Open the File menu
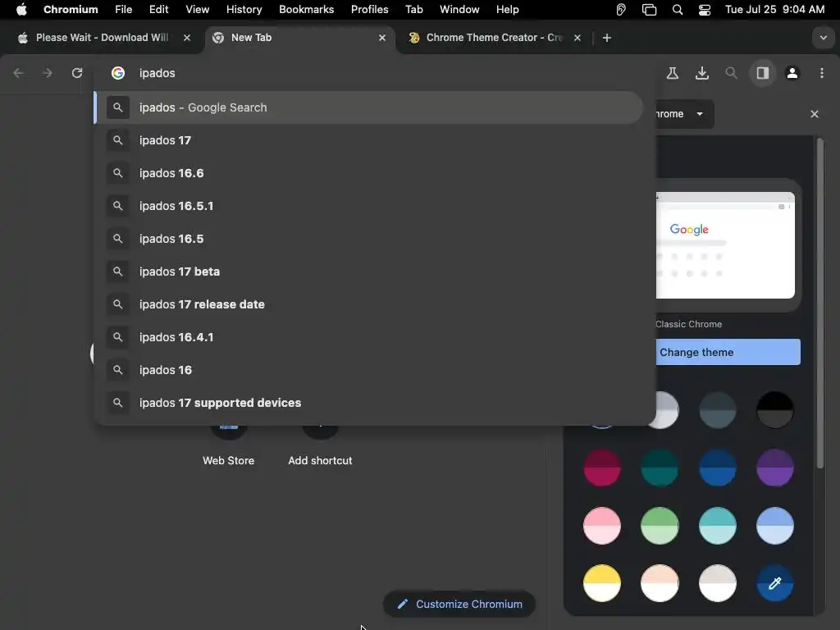 pyautogui.click(x=123, y=10)
